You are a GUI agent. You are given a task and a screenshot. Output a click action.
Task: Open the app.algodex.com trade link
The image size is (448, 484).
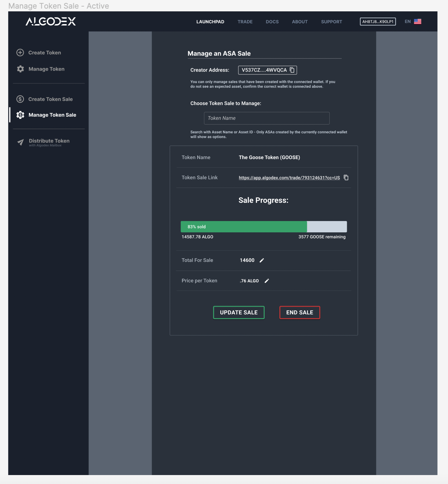(289, 178)
